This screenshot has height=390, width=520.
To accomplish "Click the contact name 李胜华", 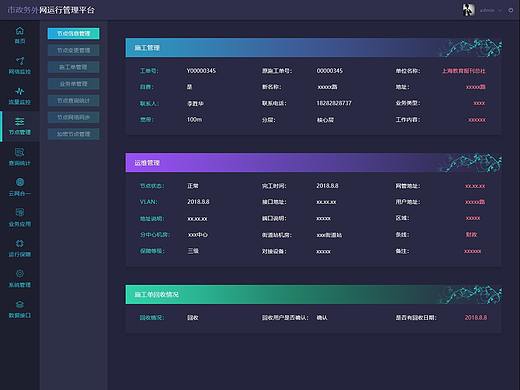I will pos(195,103).
